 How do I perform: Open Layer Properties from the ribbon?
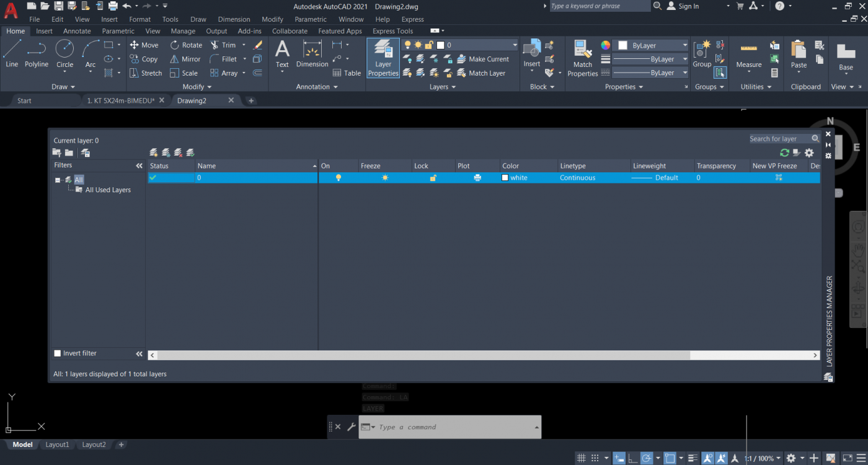(x=383, y=58)
